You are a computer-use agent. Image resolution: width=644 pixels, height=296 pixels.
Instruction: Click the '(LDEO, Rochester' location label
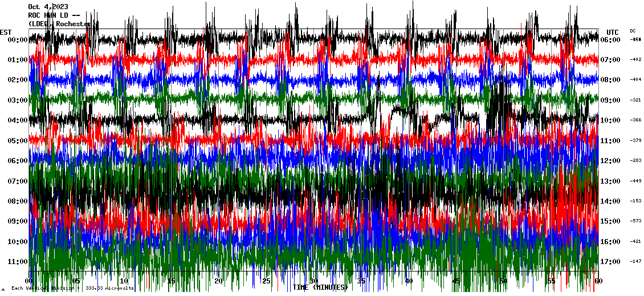(x=62, y=24)
